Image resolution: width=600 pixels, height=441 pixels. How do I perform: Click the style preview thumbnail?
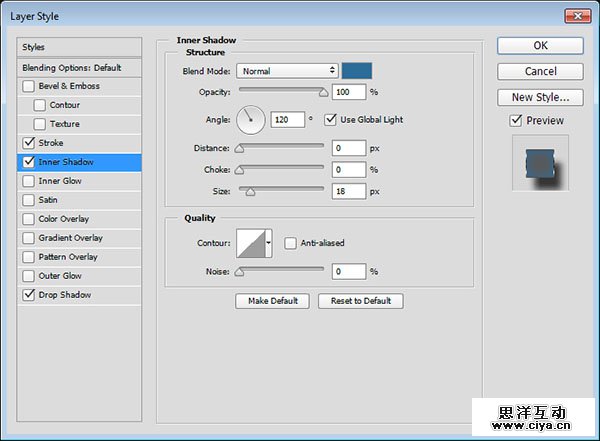click(x=540, y=163)
